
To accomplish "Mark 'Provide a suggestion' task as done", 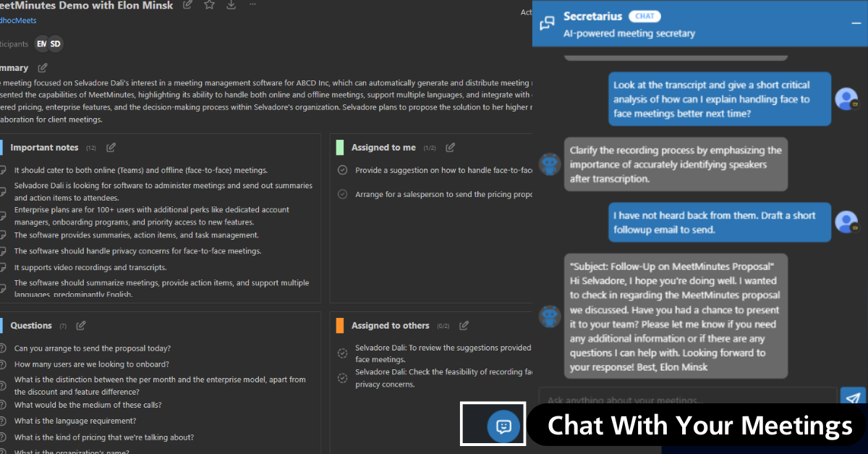I will [x=343, y=170].
